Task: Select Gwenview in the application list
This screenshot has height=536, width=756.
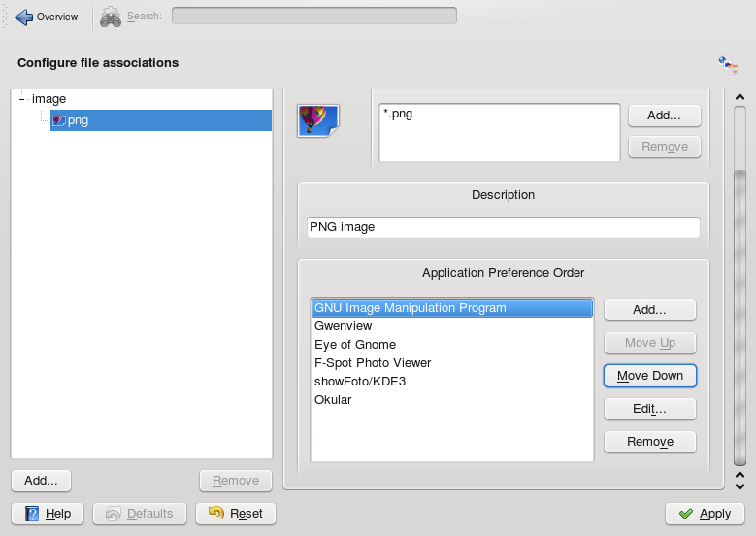Action: 344,326
